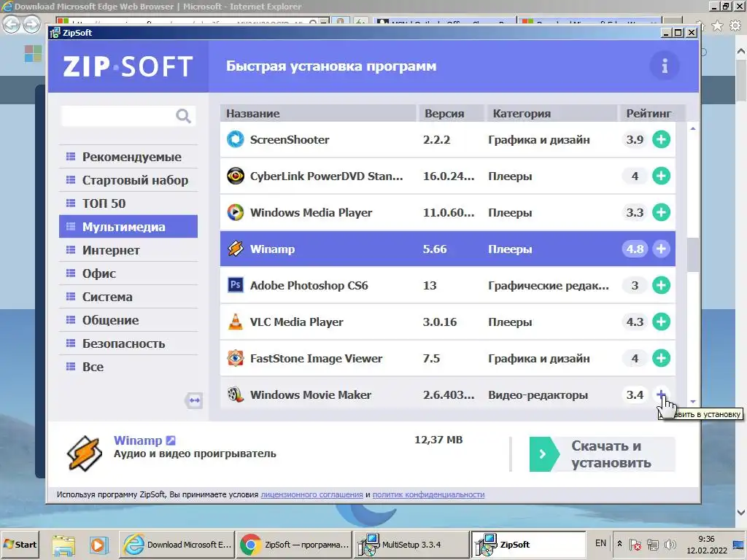Click the search magnifier icon
Screen dimensions: 747x560
[x=183, y=116]
